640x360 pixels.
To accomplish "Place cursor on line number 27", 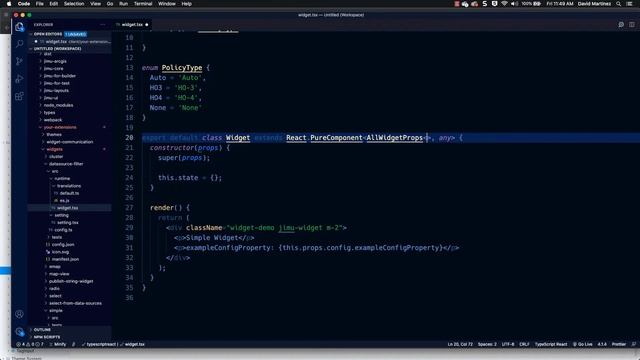I will tap(129, 208).
